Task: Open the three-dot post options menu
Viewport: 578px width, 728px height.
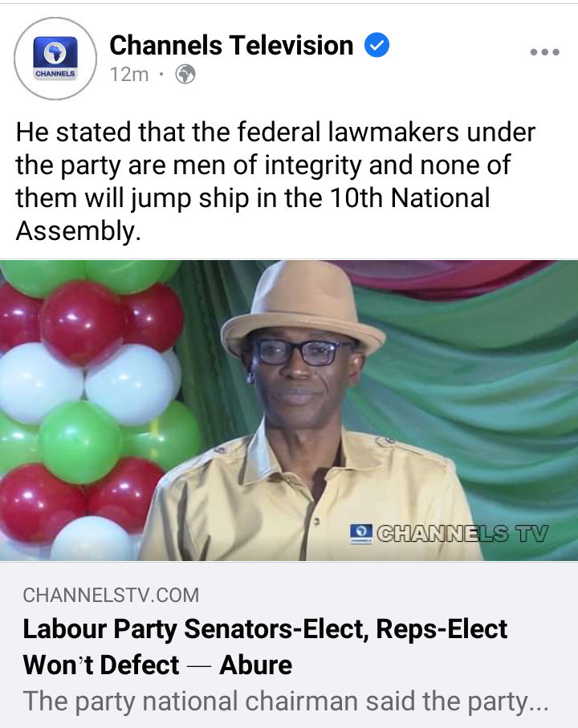Action: [544, 52]
